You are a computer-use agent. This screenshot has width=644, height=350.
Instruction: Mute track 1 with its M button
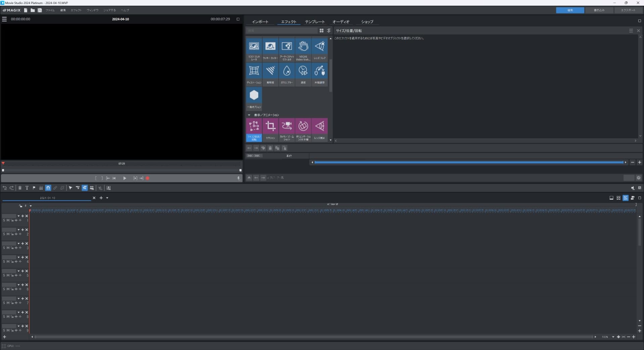coord(8,221)
